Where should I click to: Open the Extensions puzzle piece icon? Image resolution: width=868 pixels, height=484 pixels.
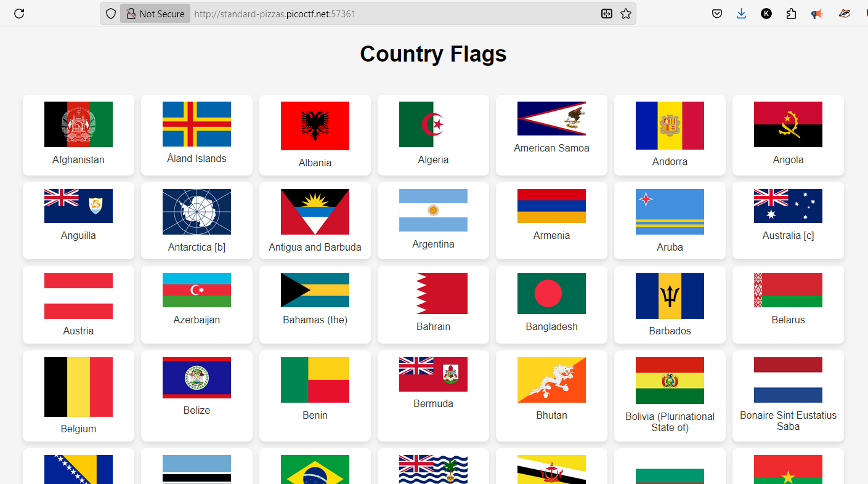coord(792,14)
